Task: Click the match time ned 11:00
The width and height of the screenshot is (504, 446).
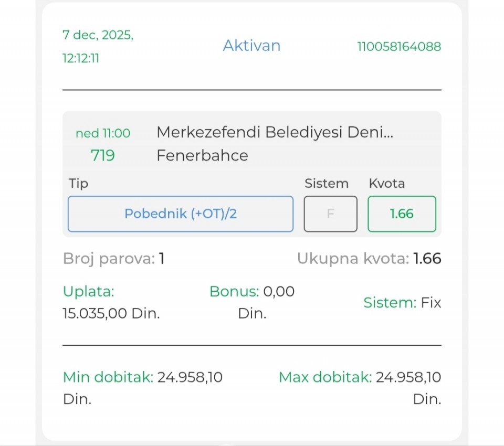Action: coord(103,133)
